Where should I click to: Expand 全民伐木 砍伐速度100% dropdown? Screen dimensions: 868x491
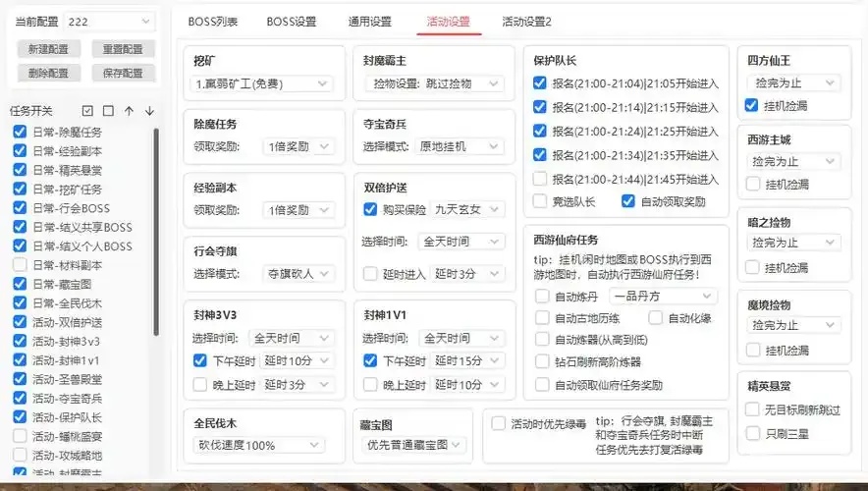click(258, 445)
